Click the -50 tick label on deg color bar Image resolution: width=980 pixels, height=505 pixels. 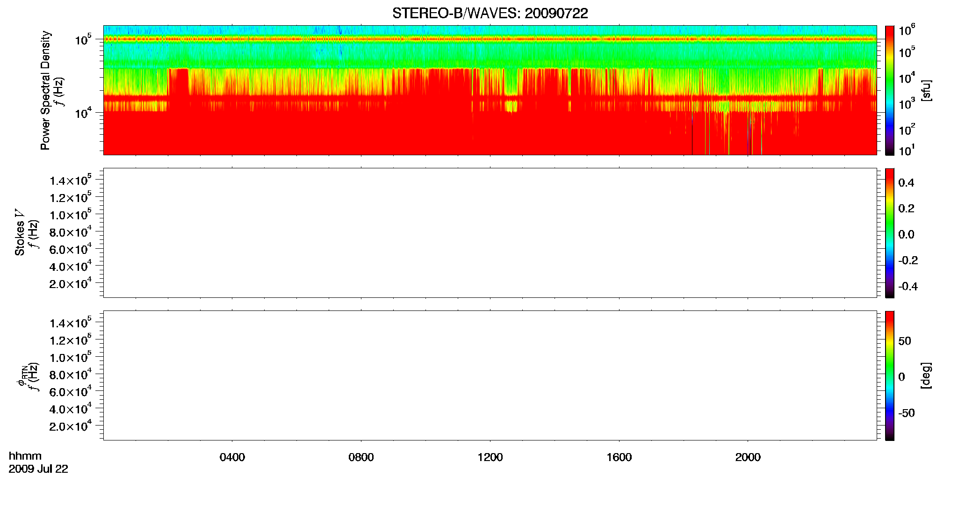coord(907,413)
